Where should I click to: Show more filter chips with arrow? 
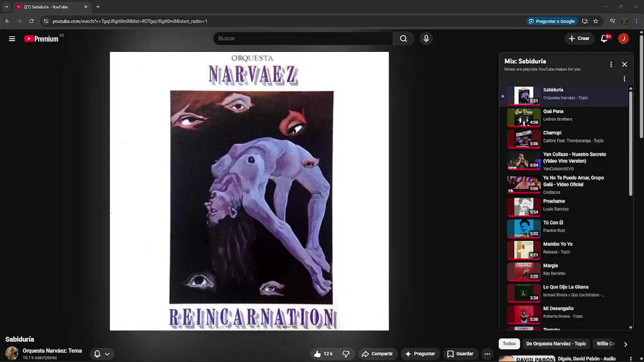point(625,344)
